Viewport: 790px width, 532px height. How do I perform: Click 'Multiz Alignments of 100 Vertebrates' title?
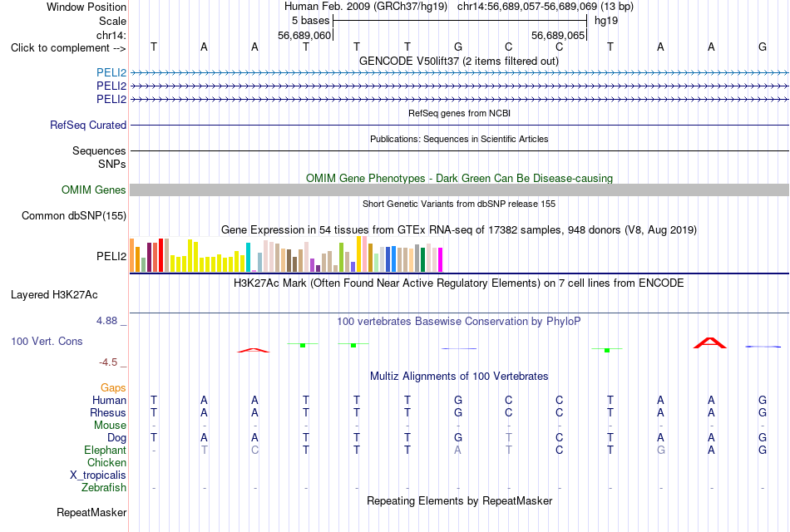(459, 377)
